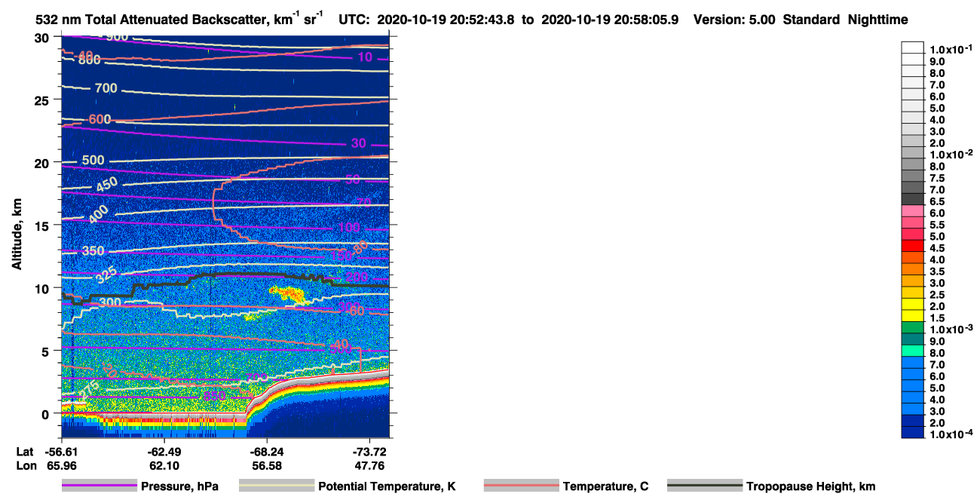Click the 'Tropopause Height, km' legend label
This screenshot has height=503, width=980.
(x=810, y=486)
